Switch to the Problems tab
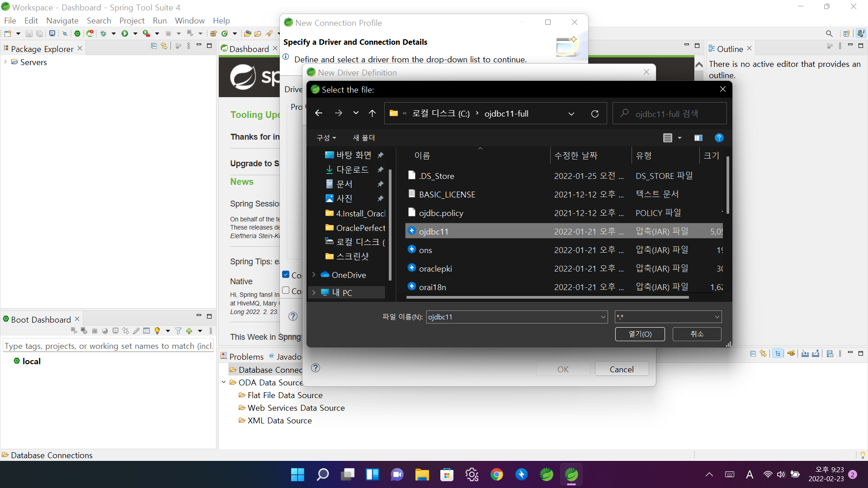 (246, 357)
